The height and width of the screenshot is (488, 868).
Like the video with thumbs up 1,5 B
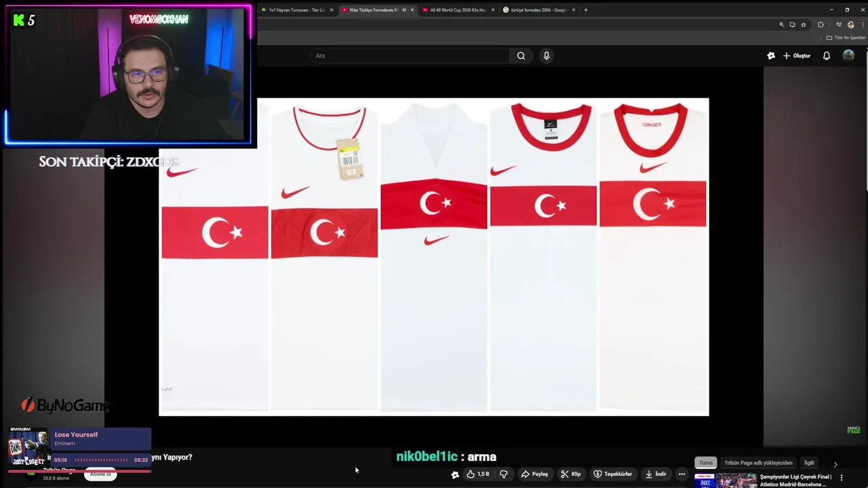[x=478, y=474]
